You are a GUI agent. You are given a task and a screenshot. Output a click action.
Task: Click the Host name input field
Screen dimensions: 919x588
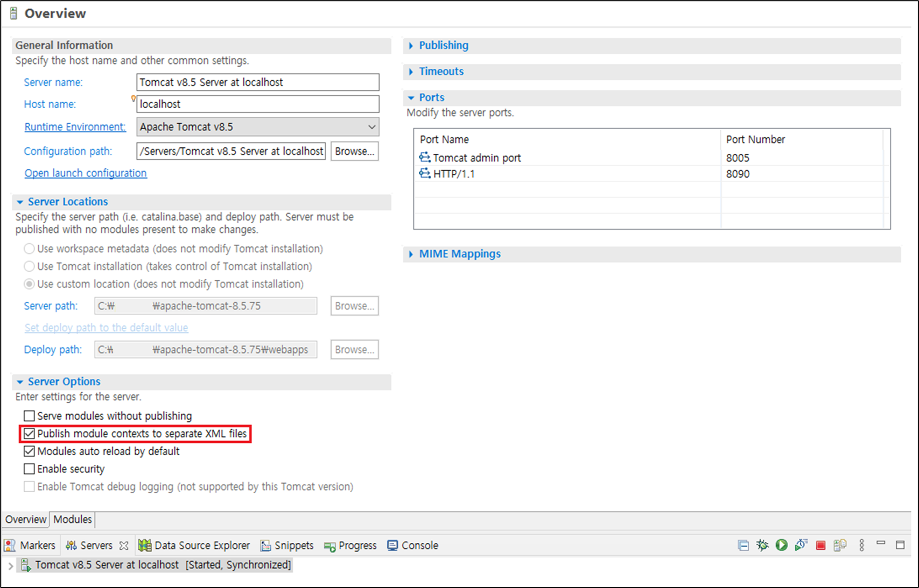tap(258, 104)
